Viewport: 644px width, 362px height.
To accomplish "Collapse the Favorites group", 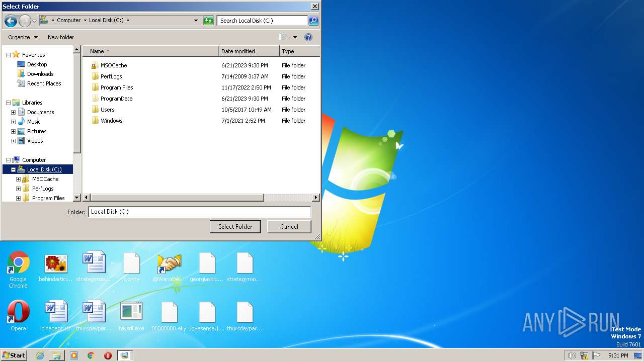I will pos(8,55).
